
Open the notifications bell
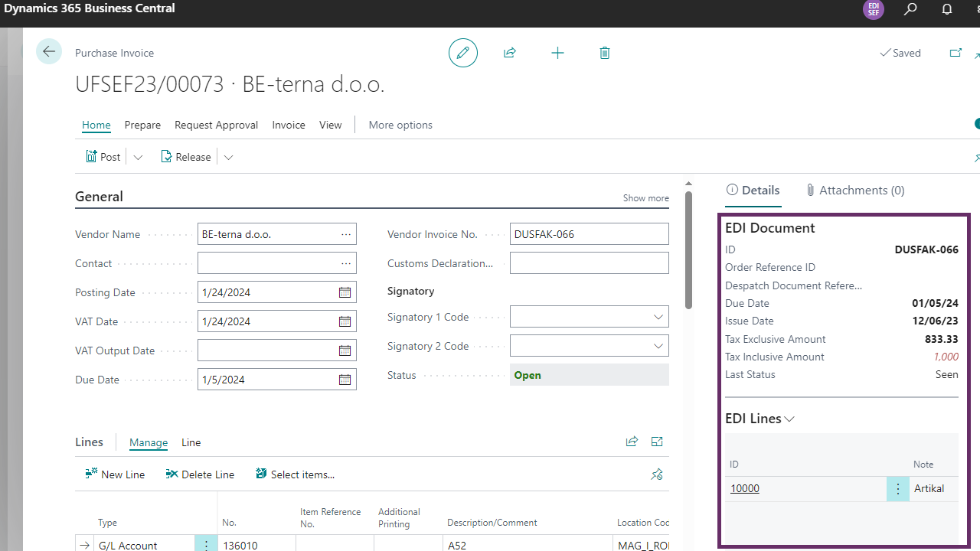tap(946, 10)
